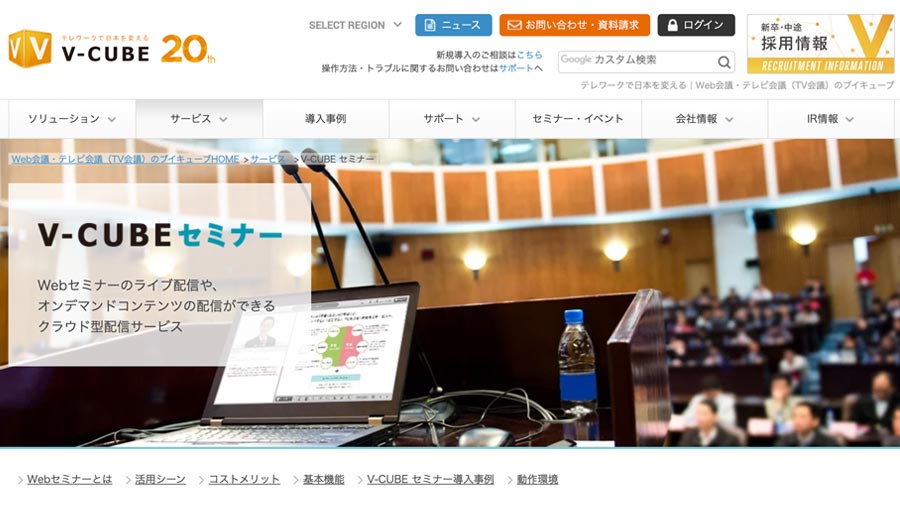Open the SELECT REGION dropdown
The width and height of the screenshot is (900, 525).
355,25
